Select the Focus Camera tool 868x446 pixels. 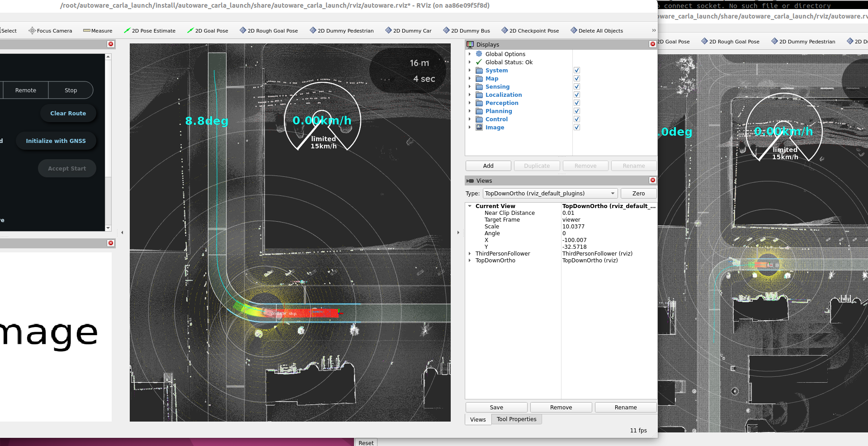coord(50,31)
